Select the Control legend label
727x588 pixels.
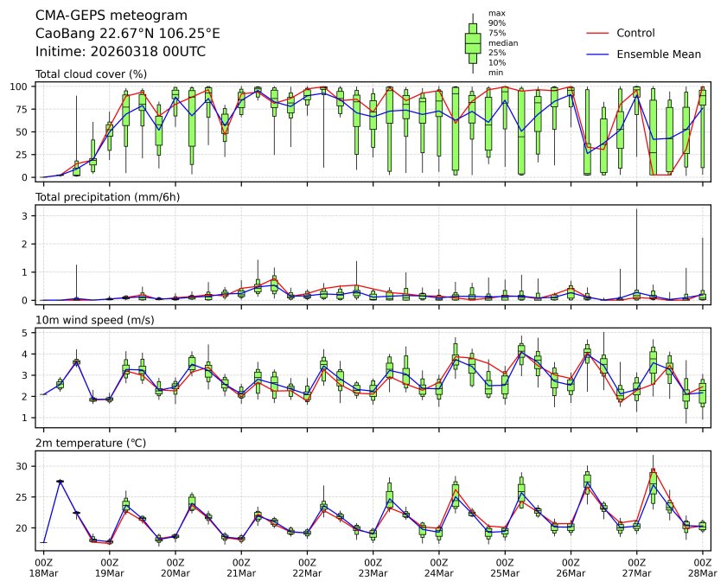click(635, 33)
